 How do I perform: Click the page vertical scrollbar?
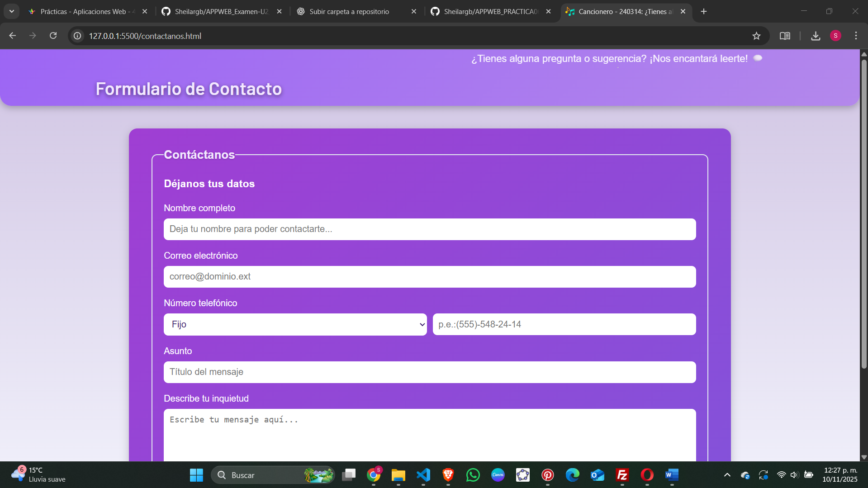863,213
